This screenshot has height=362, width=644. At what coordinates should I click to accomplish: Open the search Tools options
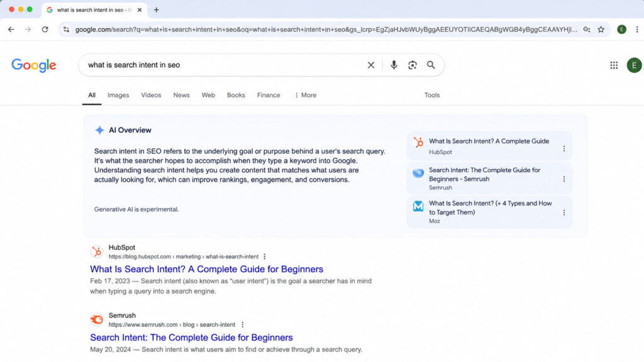[x=432, y=96]
